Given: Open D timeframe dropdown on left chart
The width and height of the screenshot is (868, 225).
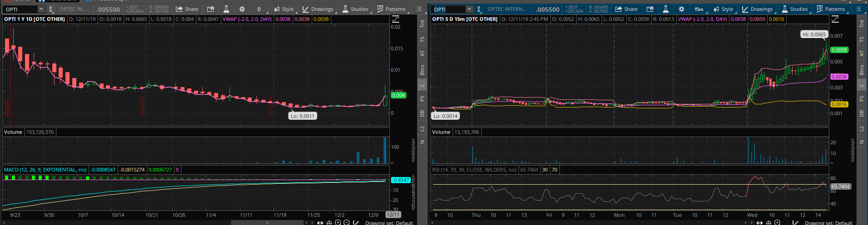Looking at the screenshot, I should point(259,9).
